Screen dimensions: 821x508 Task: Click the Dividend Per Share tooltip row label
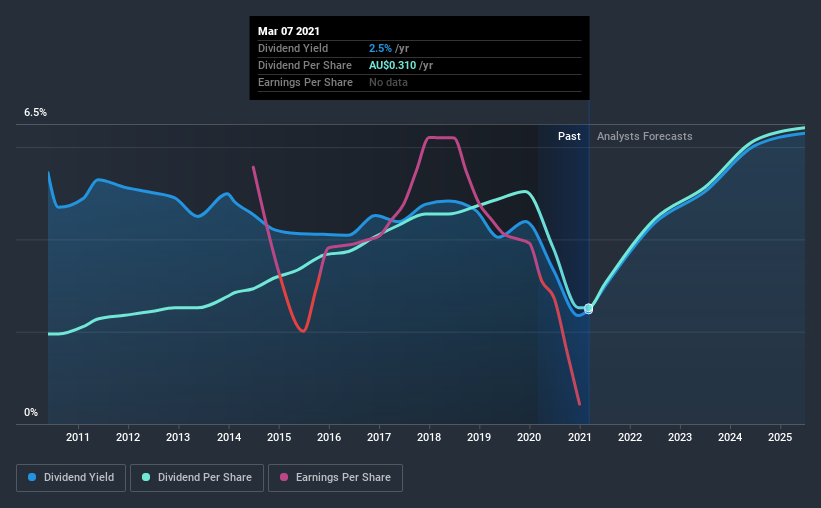[305, 65]
